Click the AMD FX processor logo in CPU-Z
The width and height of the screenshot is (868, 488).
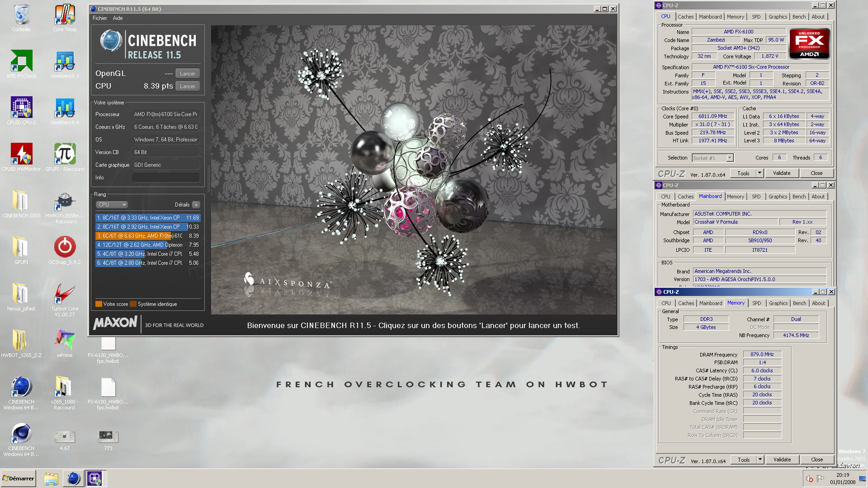(x=809, y=43)
